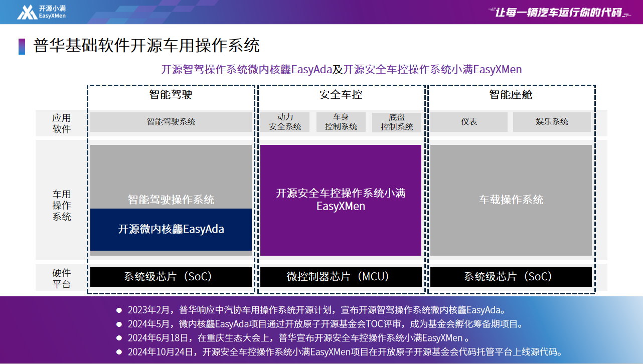Click the 底盘控制系统 box
The width and height of the screenshot is (643, 364).
click(397, 122)
